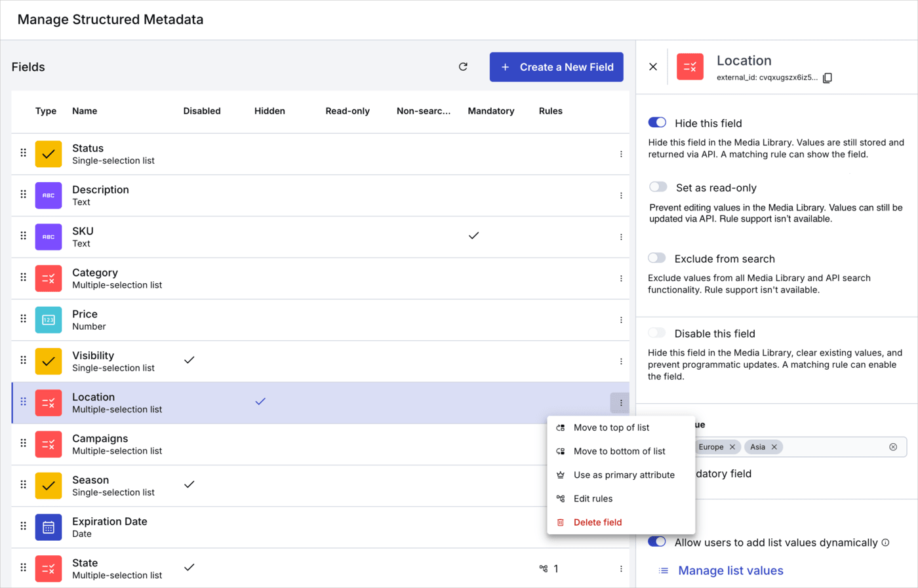The width and height of the screenshot is (918, 588).
Task: Open the Visibility row options menu
Action: (x=621, y=361)
